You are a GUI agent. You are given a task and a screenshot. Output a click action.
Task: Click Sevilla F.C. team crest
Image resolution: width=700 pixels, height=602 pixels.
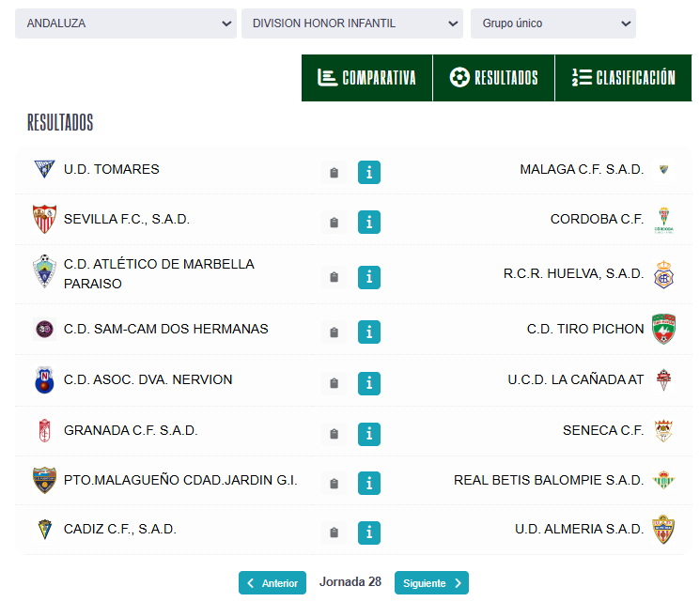click(x=45, y=219)
